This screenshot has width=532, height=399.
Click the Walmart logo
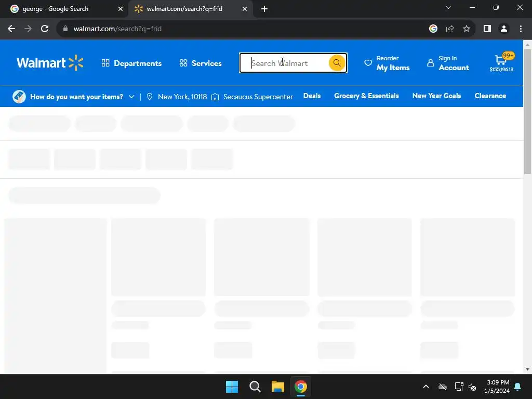coord(50,63)
